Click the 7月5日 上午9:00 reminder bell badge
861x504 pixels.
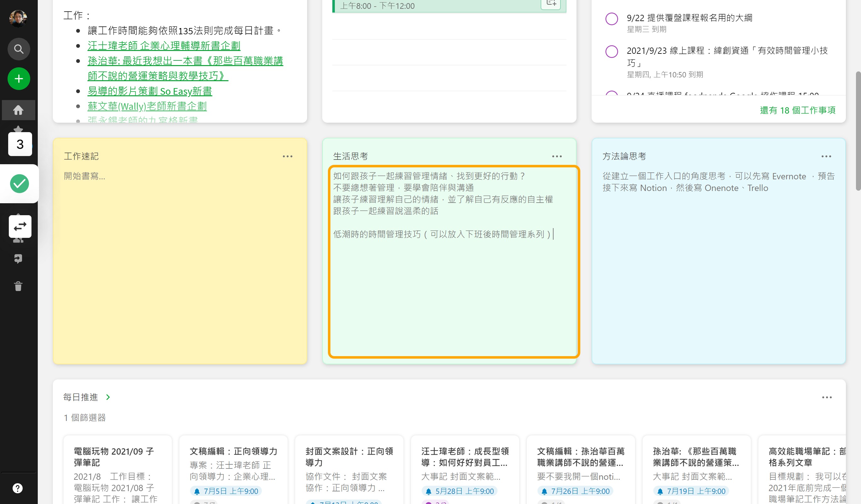pyautogui.click(x=226, y=491)
